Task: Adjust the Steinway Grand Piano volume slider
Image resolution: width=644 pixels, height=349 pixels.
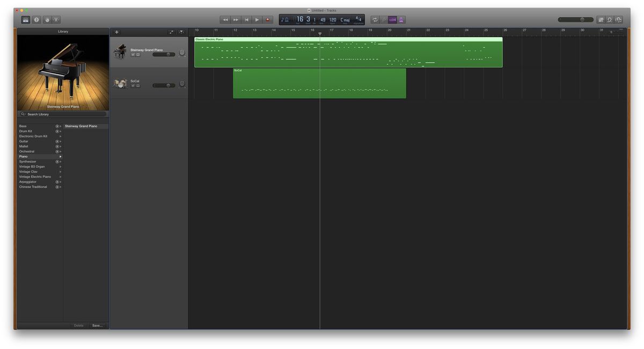Action: pos(168,54)
